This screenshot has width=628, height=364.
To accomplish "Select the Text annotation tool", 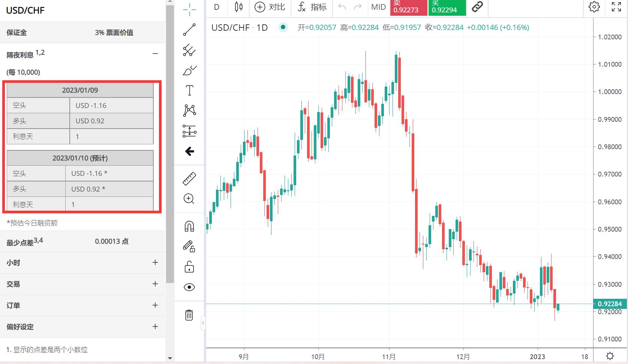I will [x=189, y=90].
